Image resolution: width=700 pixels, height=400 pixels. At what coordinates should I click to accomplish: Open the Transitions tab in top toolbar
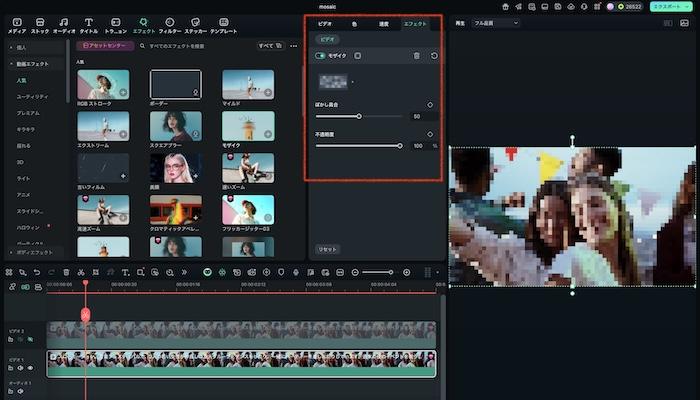[116, 25]
